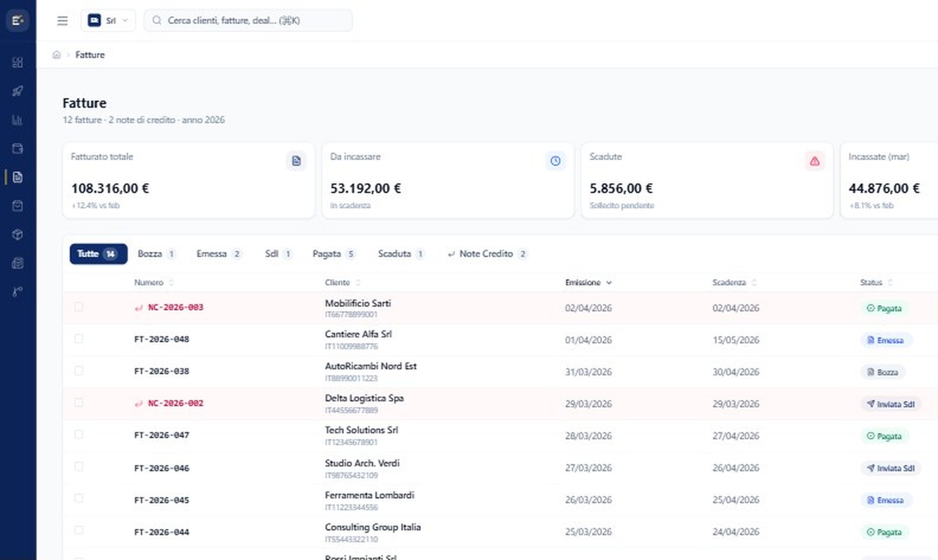Viewport: 938px width, 560px height.
Task: Switch to the Scaduta tab
Action: point(401,254)
